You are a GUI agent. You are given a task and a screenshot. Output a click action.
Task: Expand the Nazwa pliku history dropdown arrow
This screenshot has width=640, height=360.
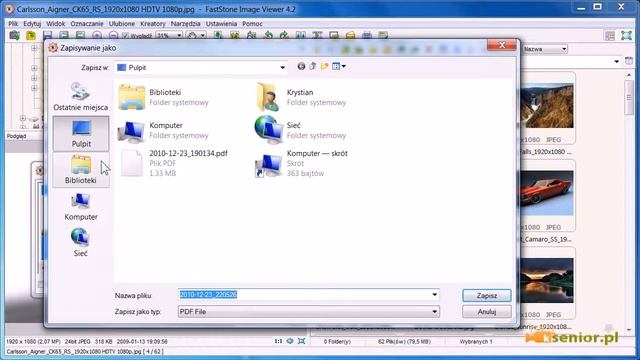click(435, 295)
